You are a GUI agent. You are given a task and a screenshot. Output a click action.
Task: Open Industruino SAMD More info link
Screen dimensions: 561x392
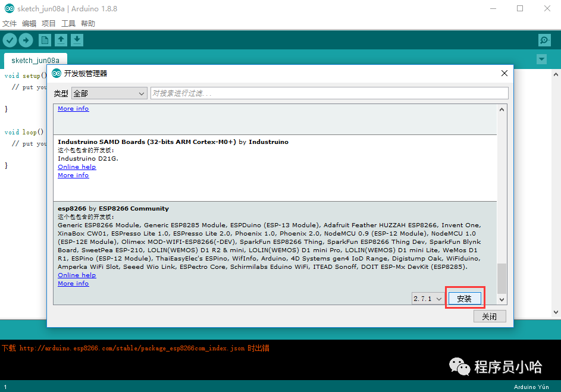click(x=73, y=175)
